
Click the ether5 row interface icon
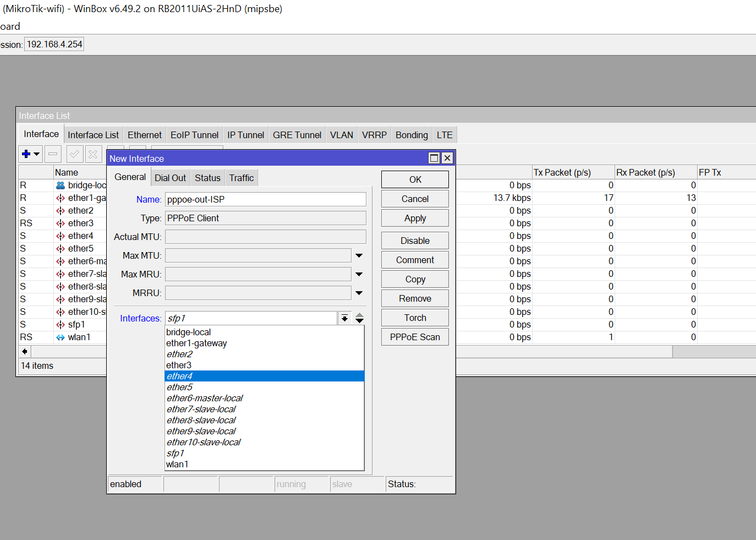[61, 249]
